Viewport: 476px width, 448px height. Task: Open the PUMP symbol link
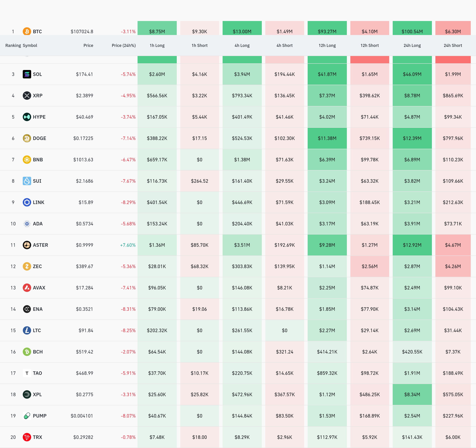(40, 416)
